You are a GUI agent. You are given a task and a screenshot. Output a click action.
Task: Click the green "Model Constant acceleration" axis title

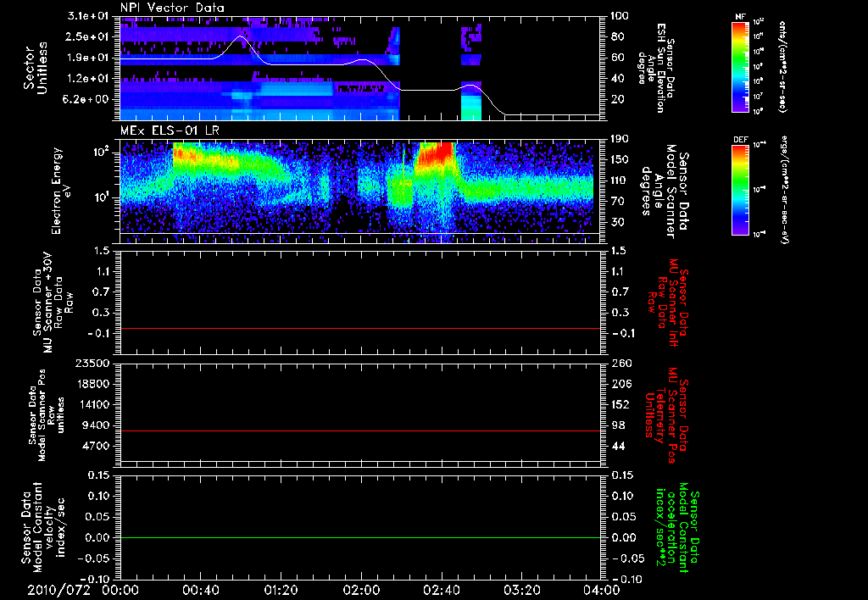(677, 525)
